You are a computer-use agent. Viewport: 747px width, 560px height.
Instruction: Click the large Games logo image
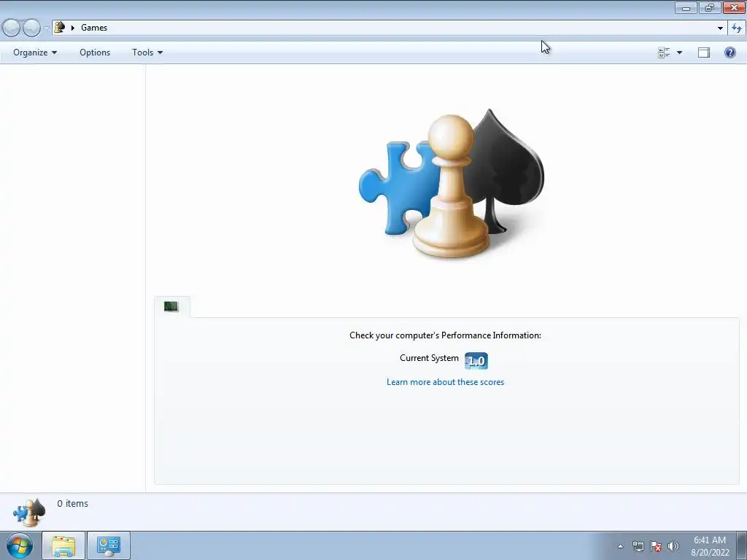[451, 183]
